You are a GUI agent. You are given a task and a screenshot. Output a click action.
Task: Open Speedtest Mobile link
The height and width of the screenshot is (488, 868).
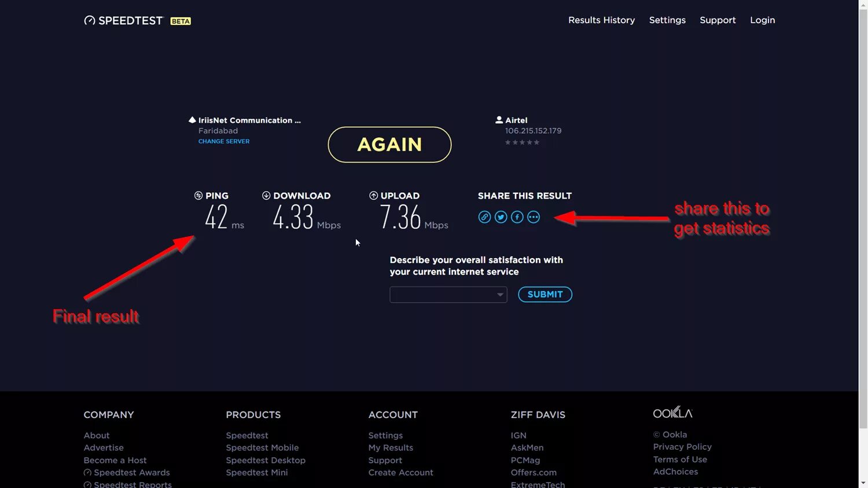pos(262,447)
